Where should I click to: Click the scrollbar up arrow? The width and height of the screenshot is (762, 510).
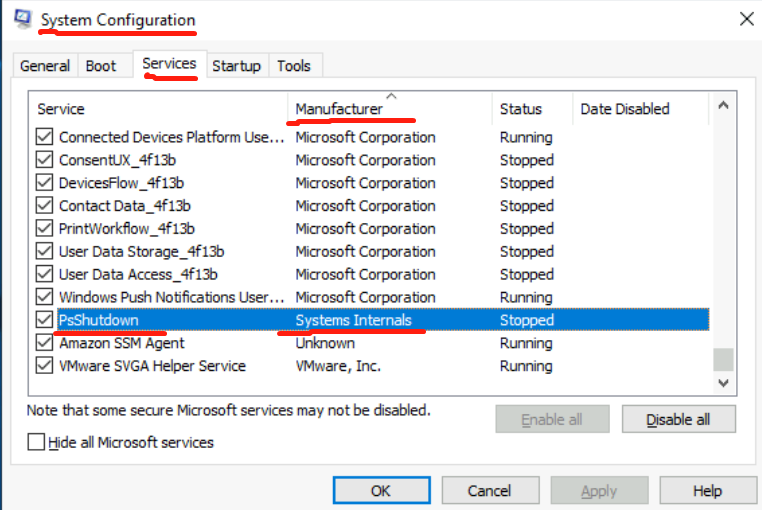[723, 104]
